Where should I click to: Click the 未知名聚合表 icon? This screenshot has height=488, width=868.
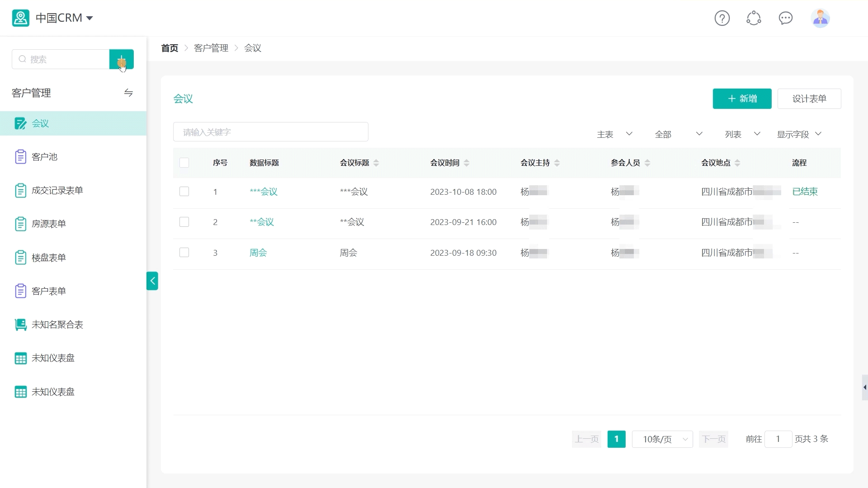pos(20,324)
